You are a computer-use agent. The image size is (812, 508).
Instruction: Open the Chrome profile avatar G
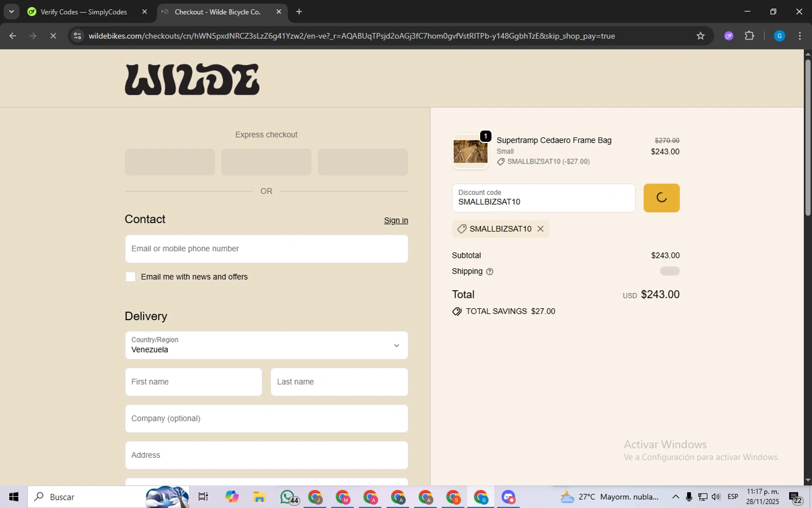point(780,36)
